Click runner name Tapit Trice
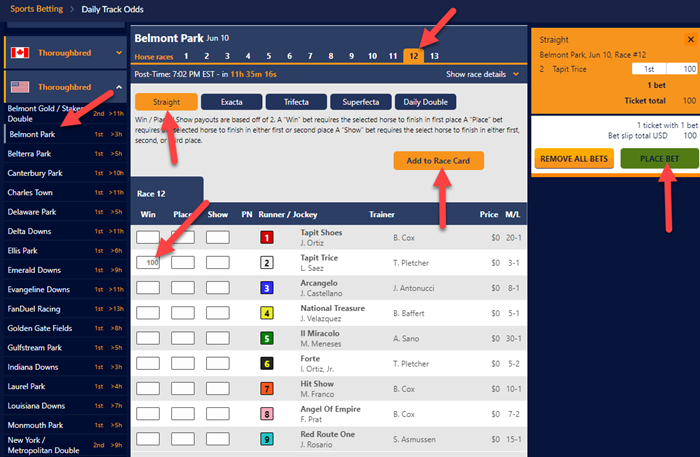700x457 pixels. click(x=319, y=258)
